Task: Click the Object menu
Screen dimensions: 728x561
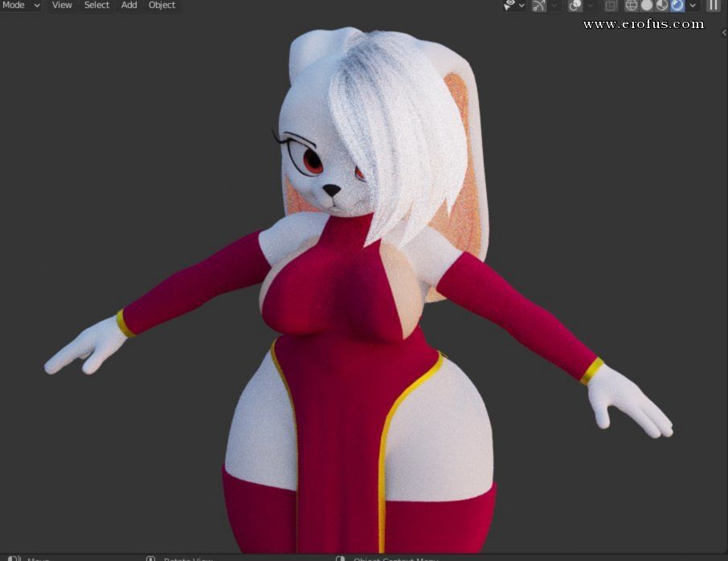Action: pyautogui.click(x=162, y=6)
